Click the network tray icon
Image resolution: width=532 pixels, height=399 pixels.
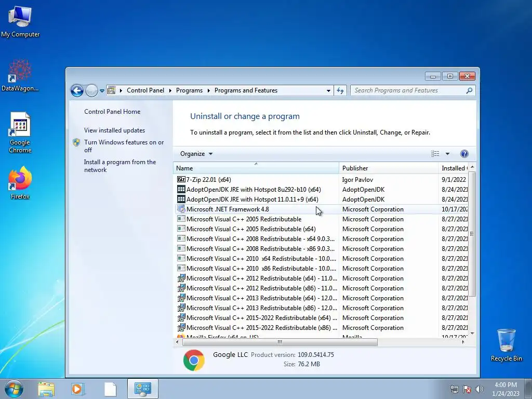(454, 390)
